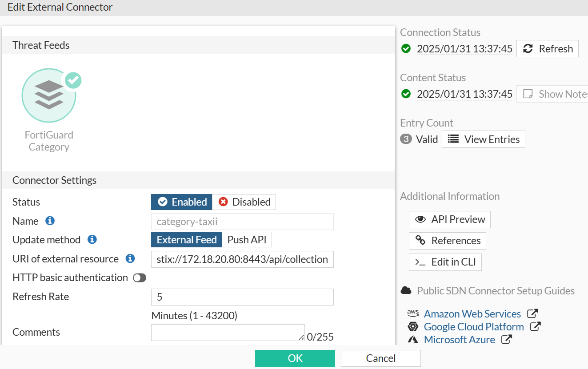
Task: Open the References for this connector
Action: coord(447,241)
